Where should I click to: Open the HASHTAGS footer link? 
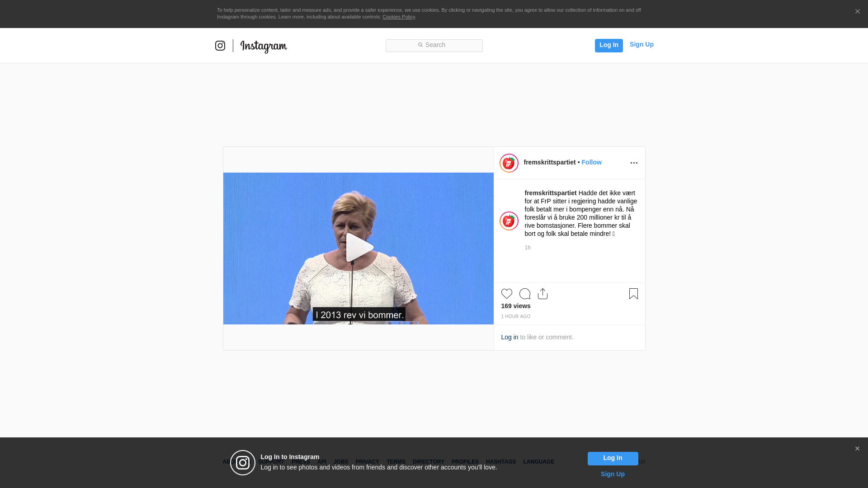(x=501, y=462)
